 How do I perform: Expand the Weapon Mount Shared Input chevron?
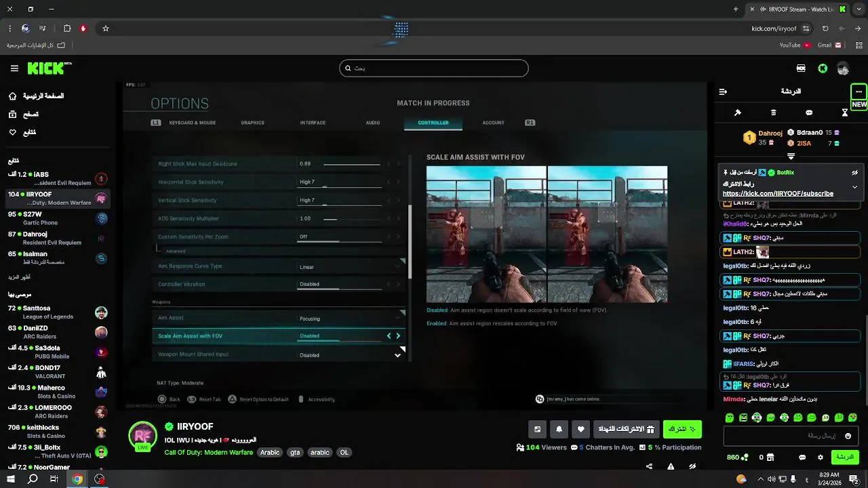(397, 355)
